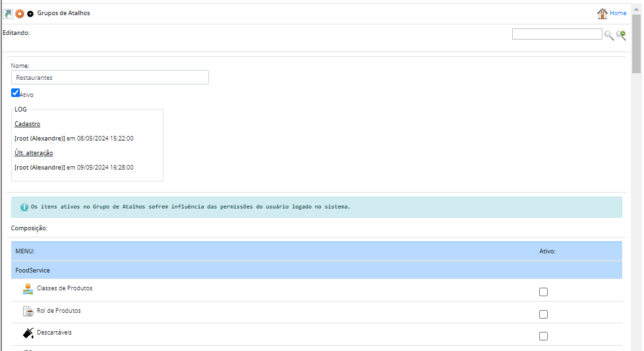Viewport: 644px width, 351px height.
Task: Click the Classes de Produtos icon
Action: (28, 289)
